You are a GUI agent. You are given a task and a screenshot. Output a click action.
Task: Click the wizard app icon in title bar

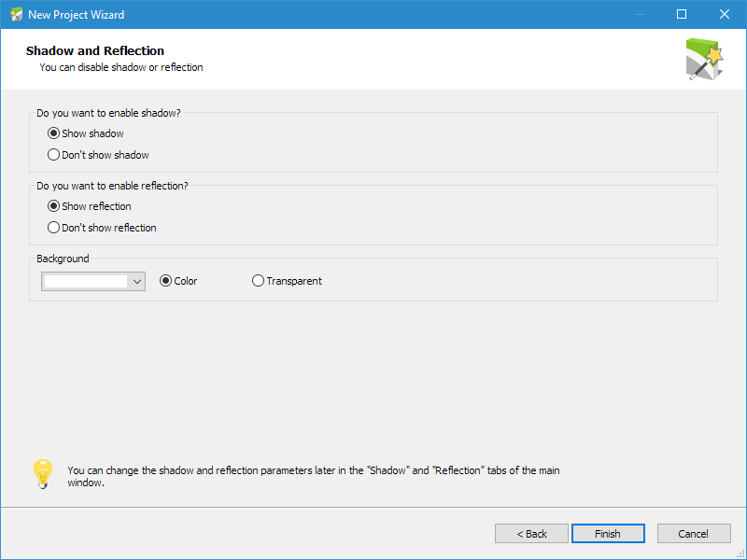point(16,14)
